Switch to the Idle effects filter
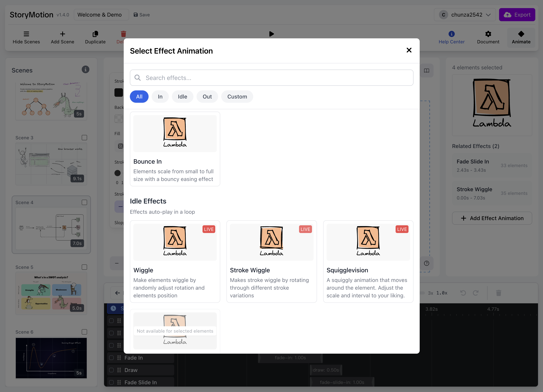The image size is (543, 392). (x=182, y=97)
